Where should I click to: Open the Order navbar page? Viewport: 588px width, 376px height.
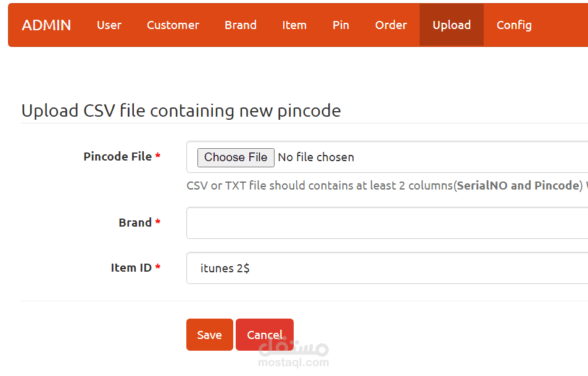pyautogui.click(x=391, y=25)
